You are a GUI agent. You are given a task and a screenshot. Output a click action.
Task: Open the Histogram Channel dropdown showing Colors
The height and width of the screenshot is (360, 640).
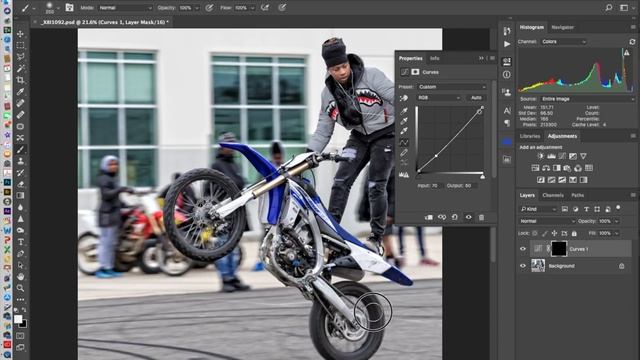[564, 42]
